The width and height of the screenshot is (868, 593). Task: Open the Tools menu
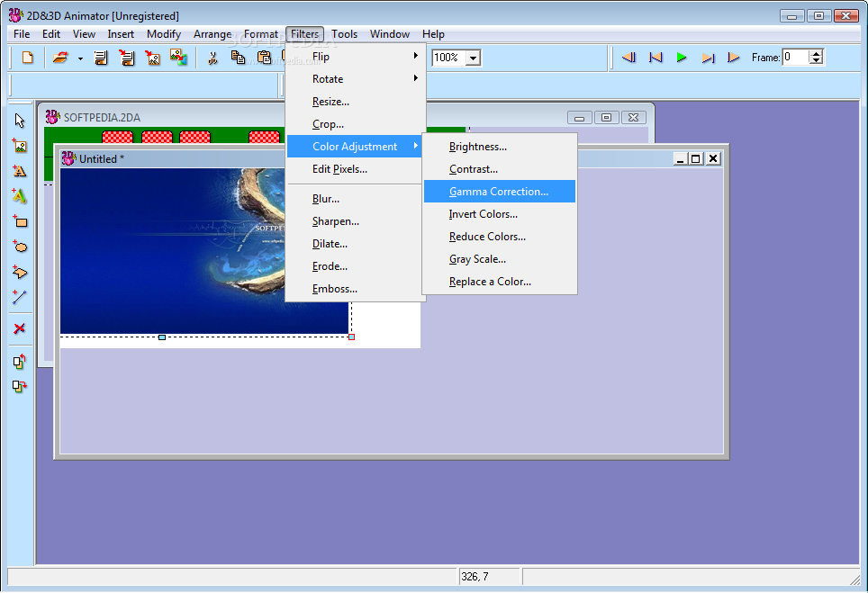point(344,34)
